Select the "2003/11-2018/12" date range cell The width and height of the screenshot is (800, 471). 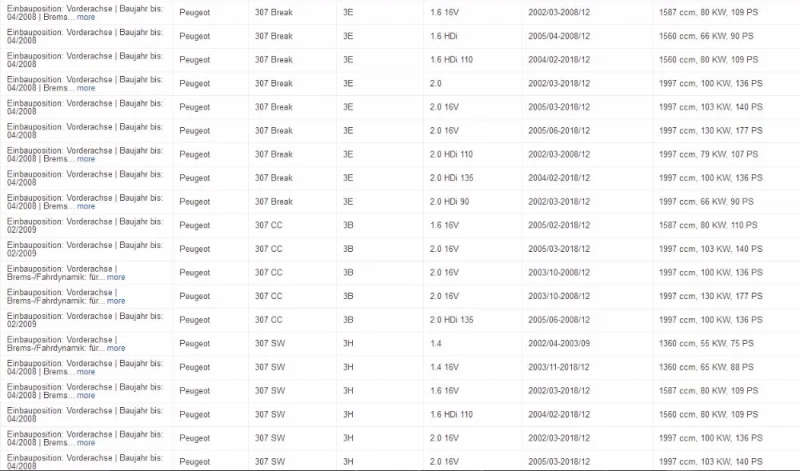click(559, 367)
